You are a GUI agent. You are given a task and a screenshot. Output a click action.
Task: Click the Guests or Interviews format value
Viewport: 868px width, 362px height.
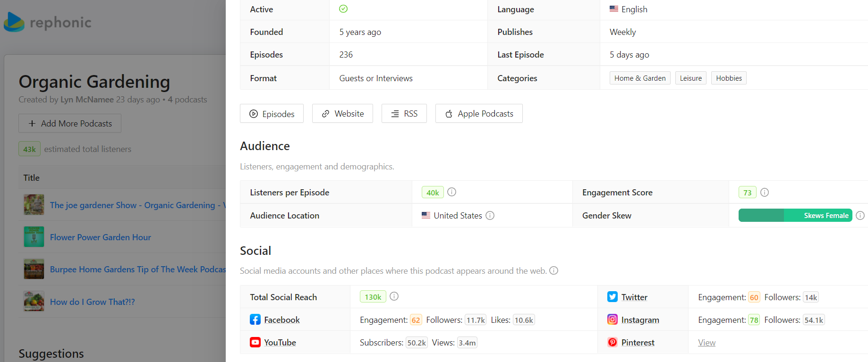376,78
